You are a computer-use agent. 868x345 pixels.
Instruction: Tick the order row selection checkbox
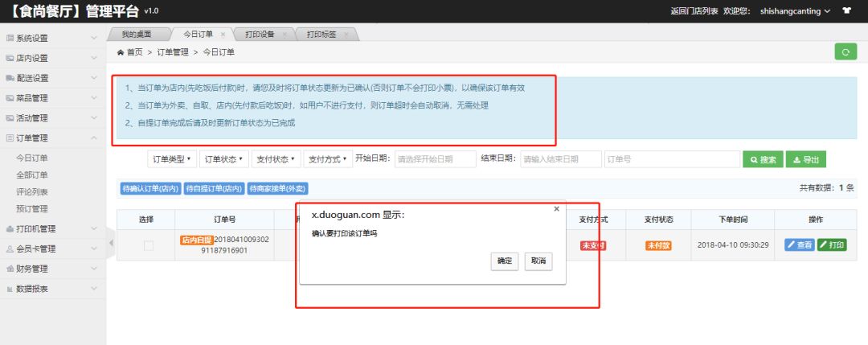pyautogui.click(x=149, y=245)
